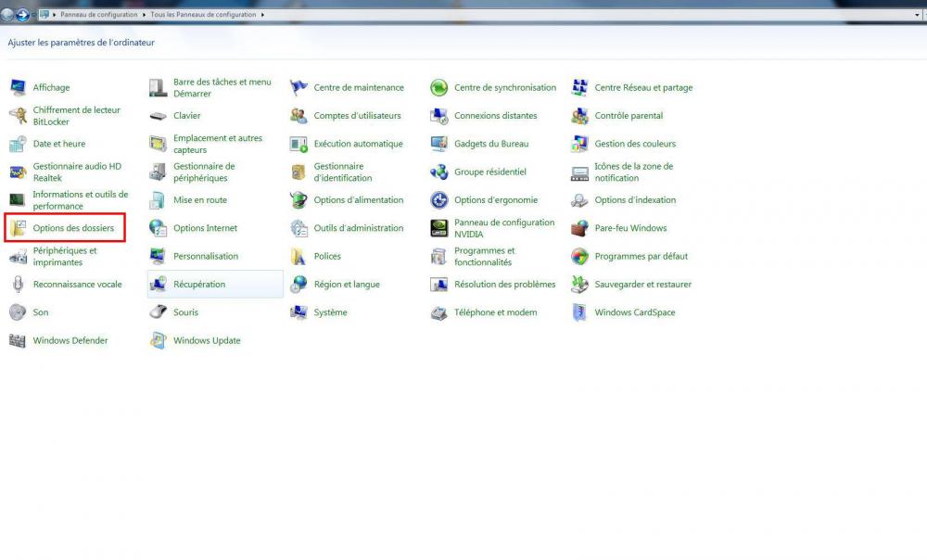The height and width of the screenshot is (560, 927).
Task: Click the Région et langue globe icon
Action: (x=298, y=285)
